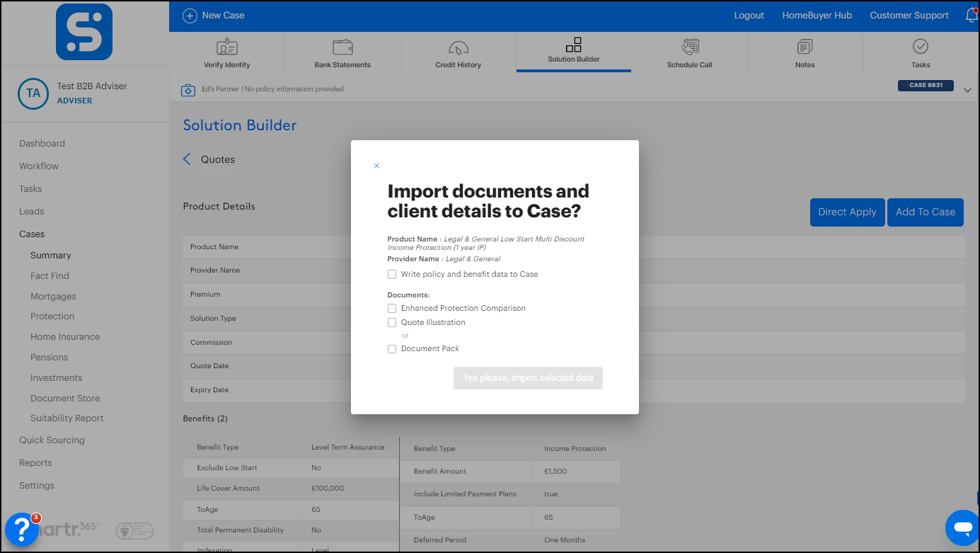The image size is (980, 553).
Task: Open Tasks in the sidebar
Action: click(30, 189)
